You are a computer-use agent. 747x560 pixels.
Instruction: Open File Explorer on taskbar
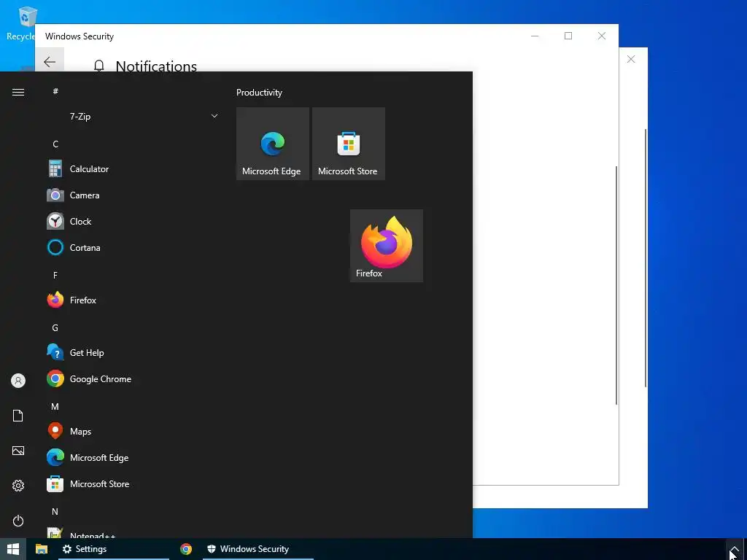pos(42,549)
